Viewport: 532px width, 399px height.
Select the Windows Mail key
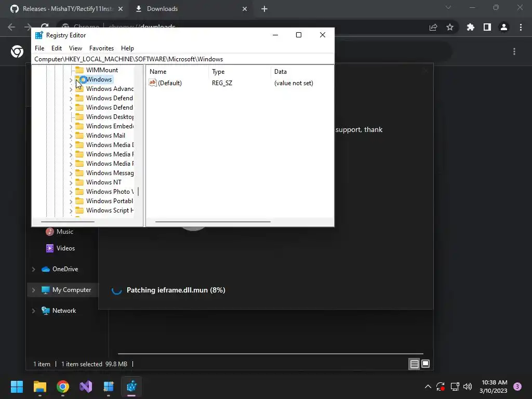(105, 136)
